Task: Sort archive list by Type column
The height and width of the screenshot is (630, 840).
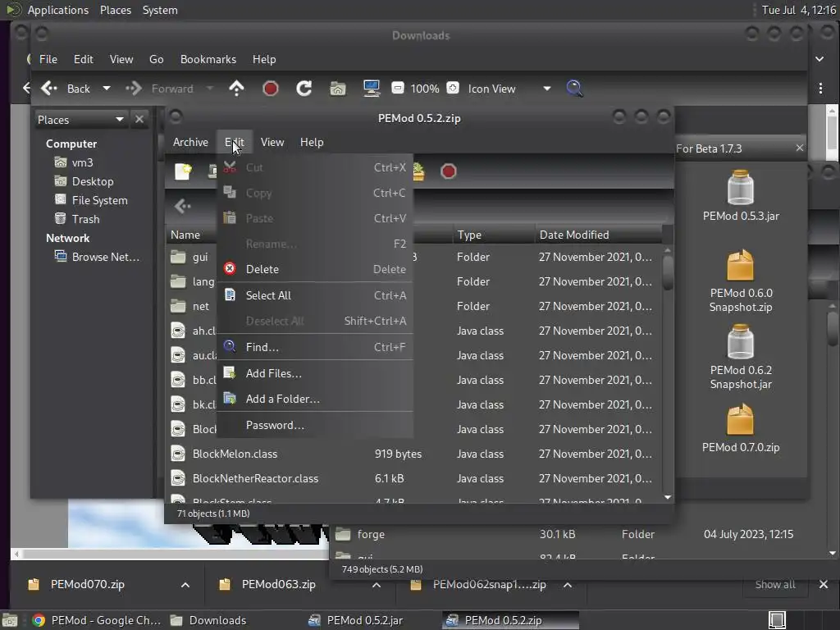Action: (x=493, y=235)
